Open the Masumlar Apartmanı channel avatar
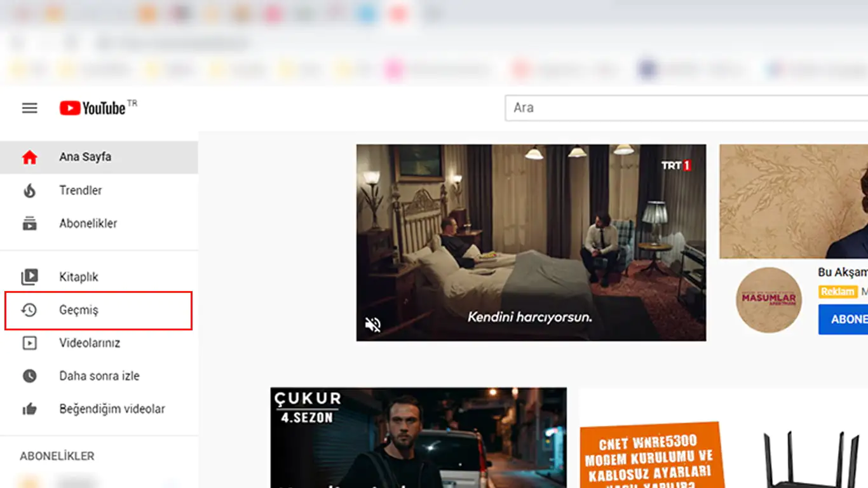Screen dimensions: 868x488 [769, 300]
